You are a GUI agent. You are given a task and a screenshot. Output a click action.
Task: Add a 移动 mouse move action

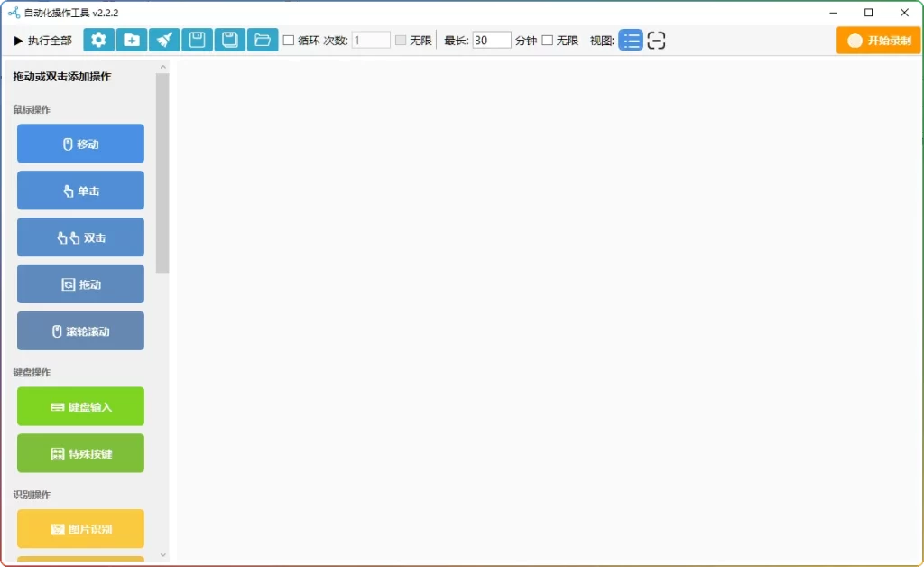tap(80, 144)
